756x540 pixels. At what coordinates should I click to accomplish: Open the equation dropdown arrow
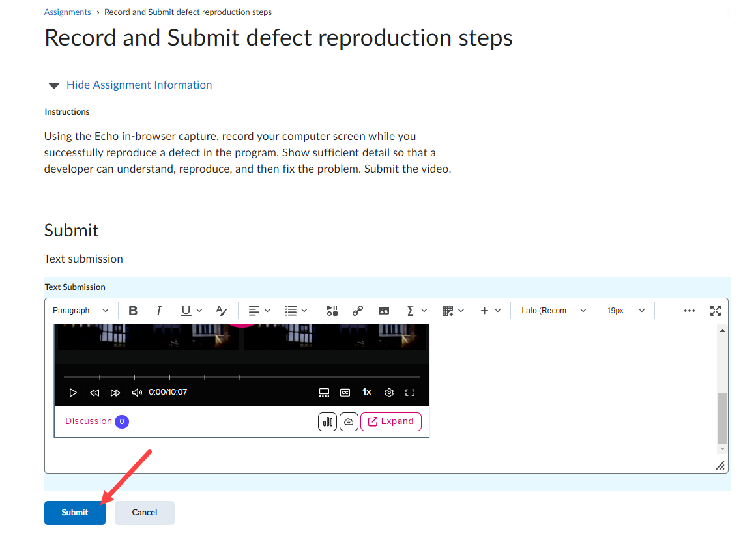(424, 311)
